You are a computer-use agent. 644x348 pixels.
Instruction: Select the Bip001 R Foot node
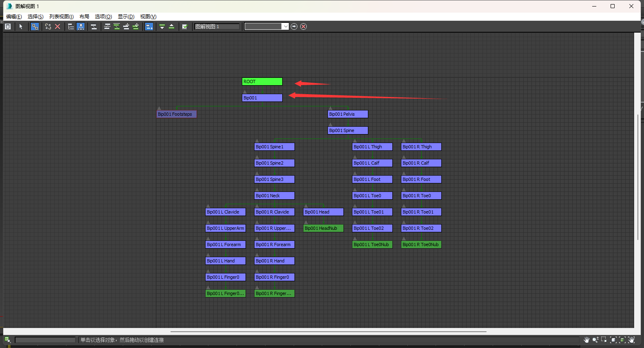[421, 179]
